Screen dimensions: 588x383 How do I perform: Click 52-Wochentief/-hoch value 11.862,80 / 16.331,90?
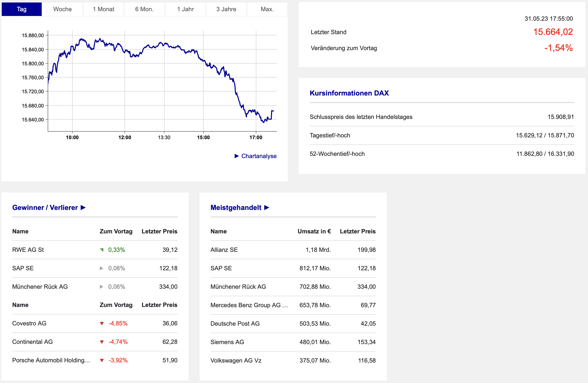tap(545, 154)
